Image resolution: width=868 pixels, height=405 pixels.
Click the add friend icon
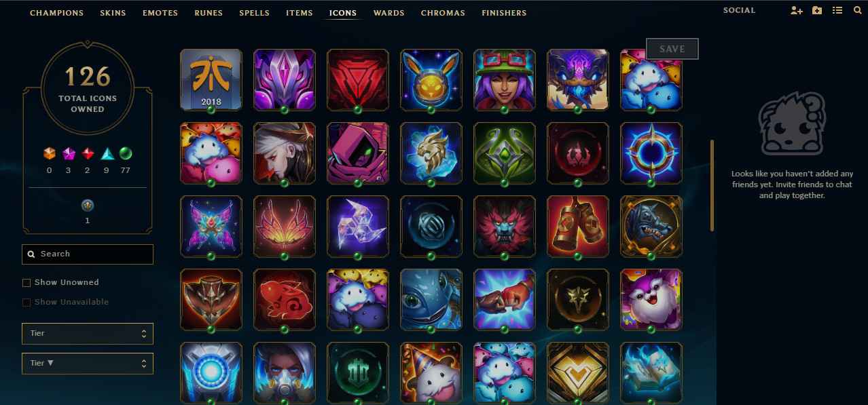coord(797,11)
